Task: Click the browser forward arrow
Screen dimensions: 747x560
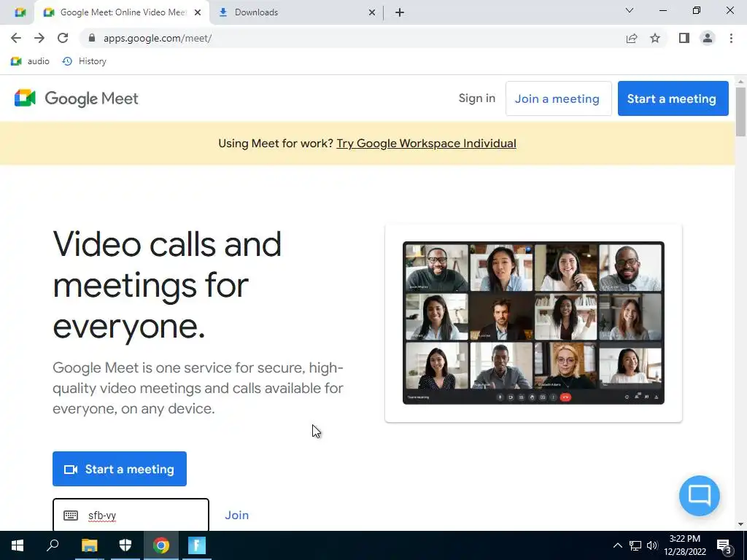Action: 39,38
